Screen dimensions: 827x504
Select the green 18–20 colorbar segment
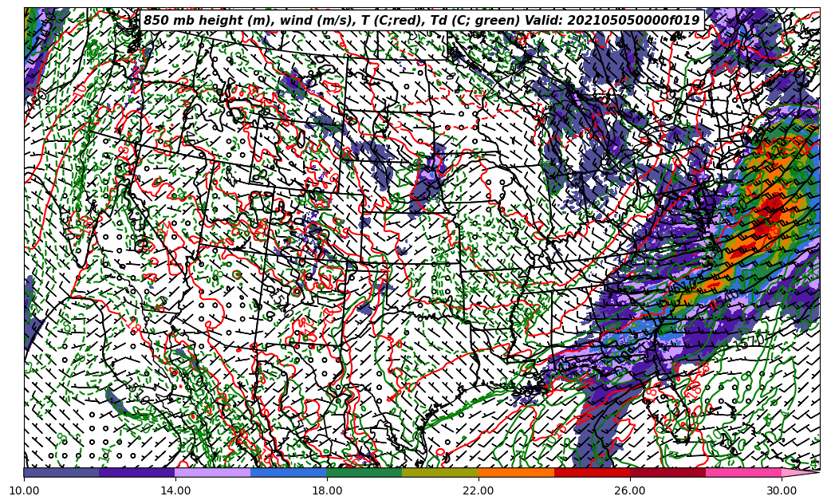click(364, 473)
